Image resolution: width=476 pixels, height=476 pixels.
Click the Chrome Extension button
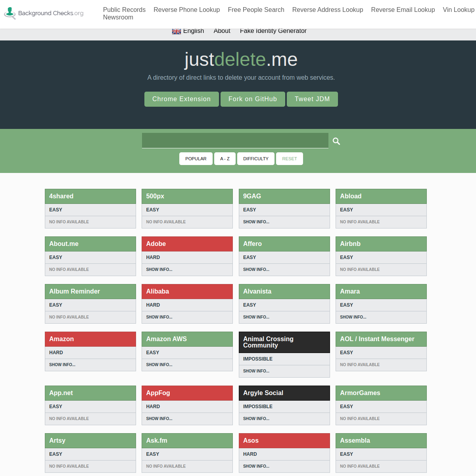point(181,99)
